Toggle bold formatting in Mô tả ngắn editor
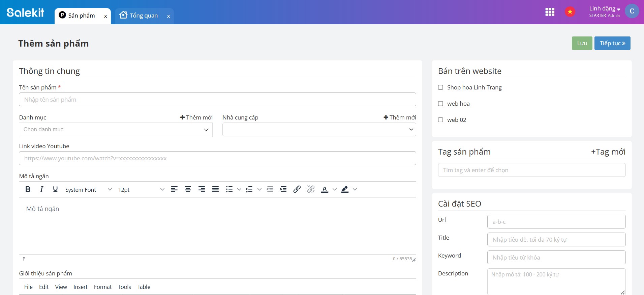Image resolution: width=644 pixels, height=295 pixels. pyautogui.click(x=28, y=189)
